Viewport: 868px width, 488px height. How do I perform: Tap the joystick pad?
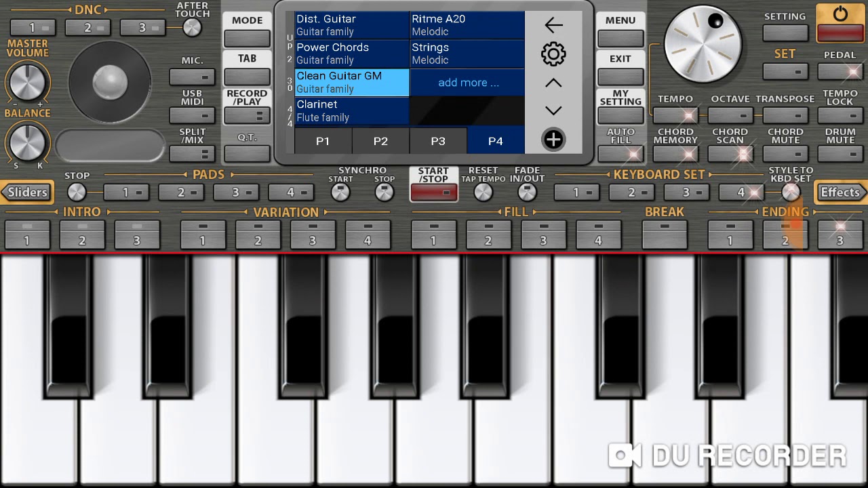110,82
